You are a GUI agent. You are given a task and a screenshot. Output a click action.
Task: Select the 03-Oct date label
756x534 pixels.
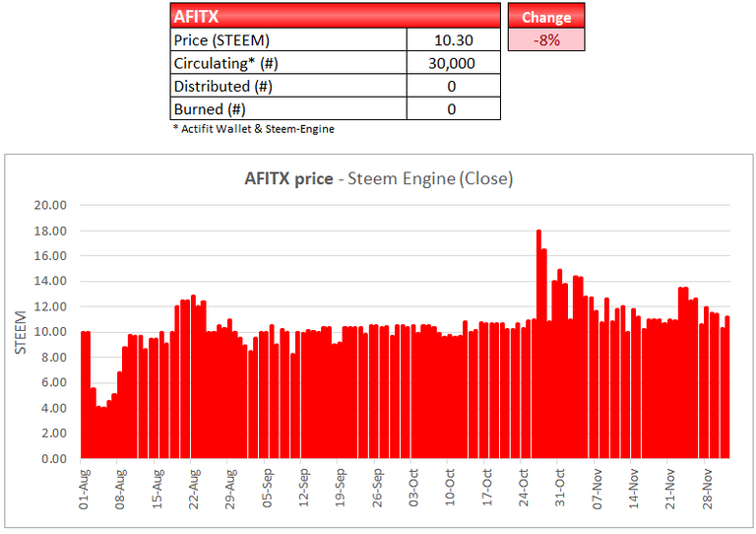[413, 488]
